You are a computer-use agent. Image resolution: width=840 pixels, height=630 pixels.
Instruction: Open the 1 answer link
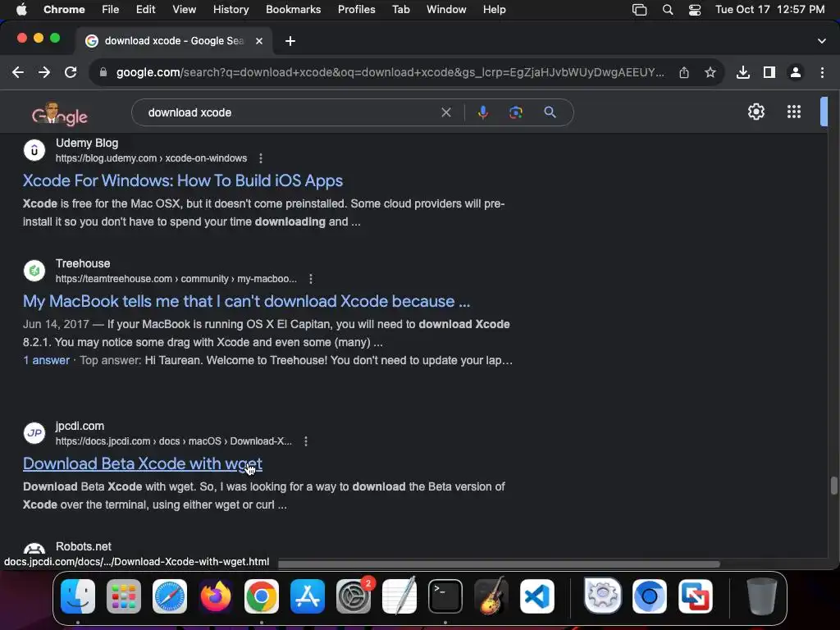pyautogui.click(x=46, y=361)
